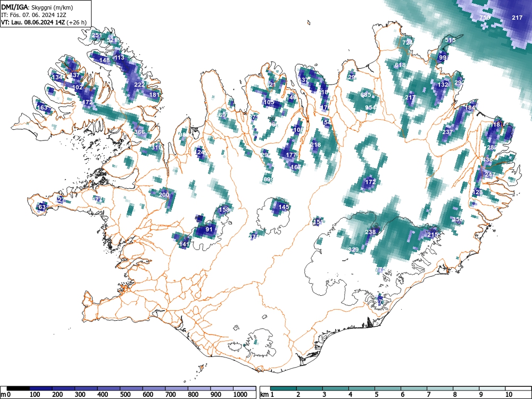
Task: Click the visibility value 215 on the map
Action: click(433, 235)
